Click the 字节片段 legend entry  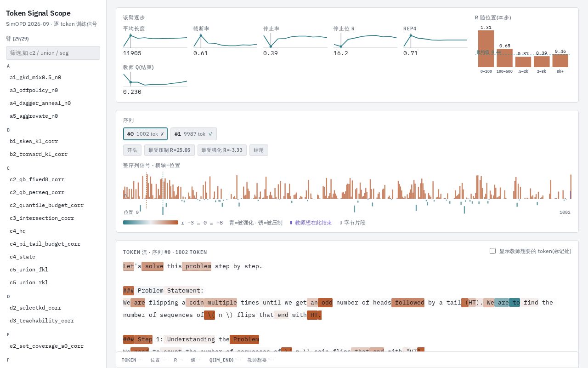pyautogui.click(x=352, y=223)
